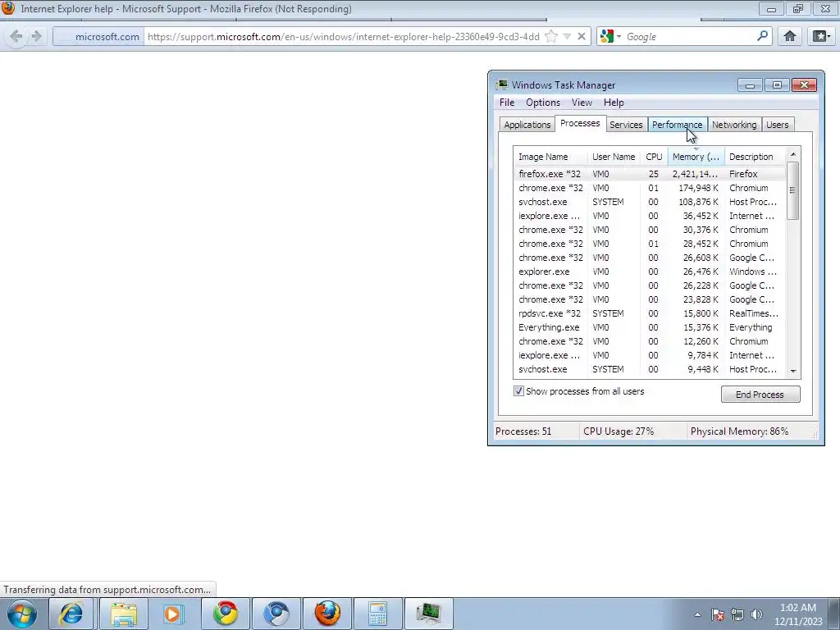Stop loading page with X icon
The height and width of the screenshot is (630, 840).
point(582,36)
